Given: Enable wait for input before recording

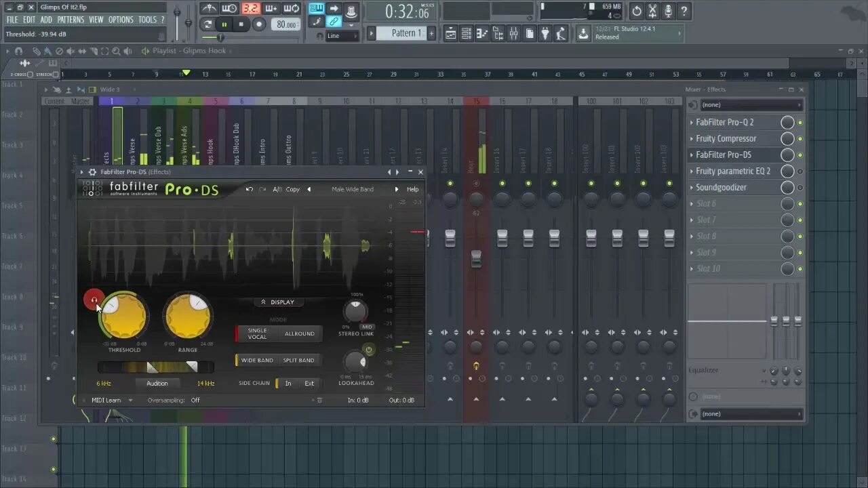Looking at the screenshot, I should point(230,9).
